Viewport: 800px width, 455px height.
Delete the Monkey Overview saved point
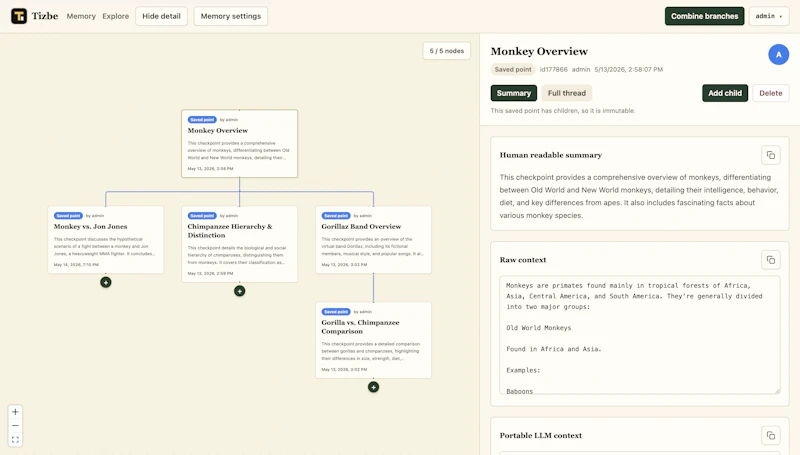(x=770, y=93)
